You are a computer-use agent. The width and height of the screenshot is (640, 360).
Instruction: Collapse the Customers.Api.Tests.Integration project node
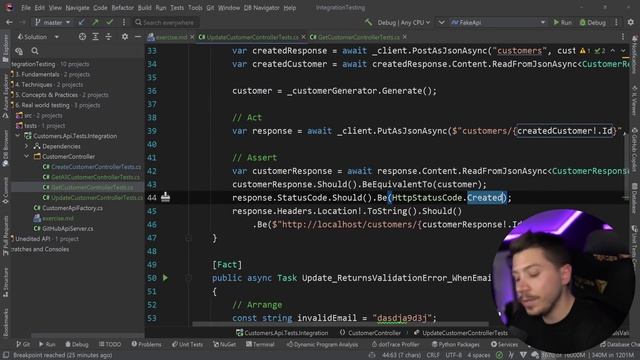(18, 136)
